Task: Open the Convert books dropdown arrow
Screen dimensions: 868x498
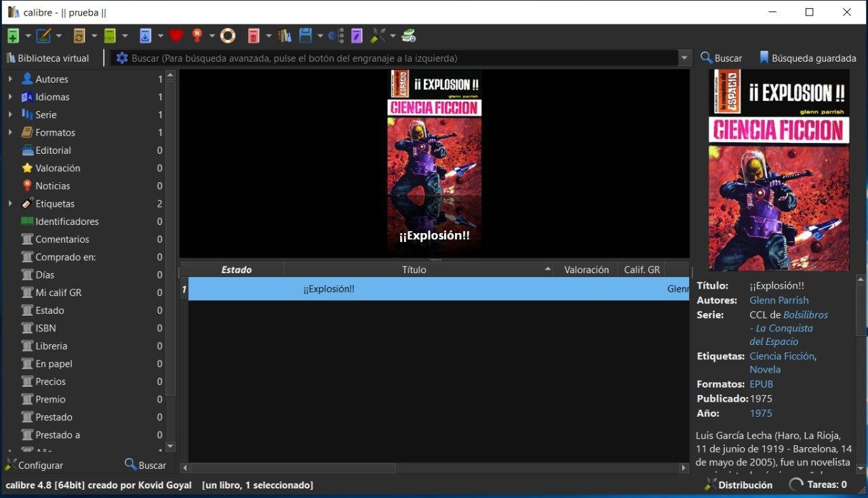Action: pyautogui.click(x=94, y=36)
